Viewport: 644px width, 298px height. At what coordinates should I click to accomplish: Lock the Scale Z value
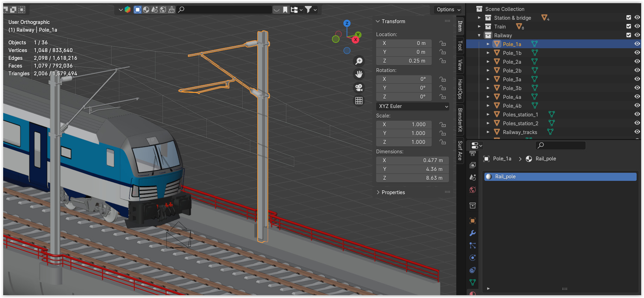coord(443,142)
